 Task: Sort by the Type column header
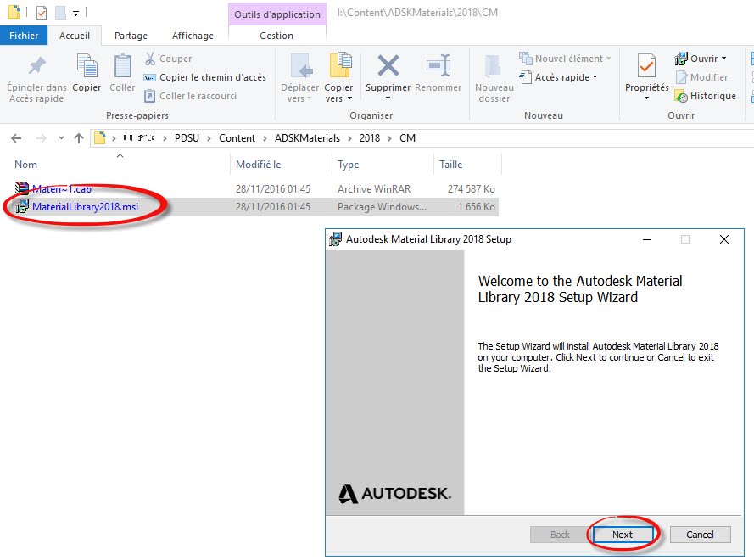tap(348, 165)
